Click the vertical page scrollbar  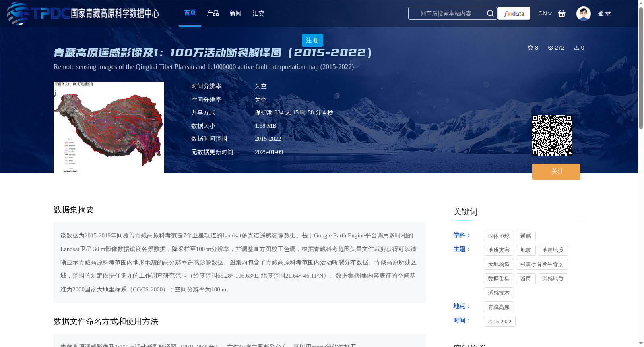coord(641,68)
